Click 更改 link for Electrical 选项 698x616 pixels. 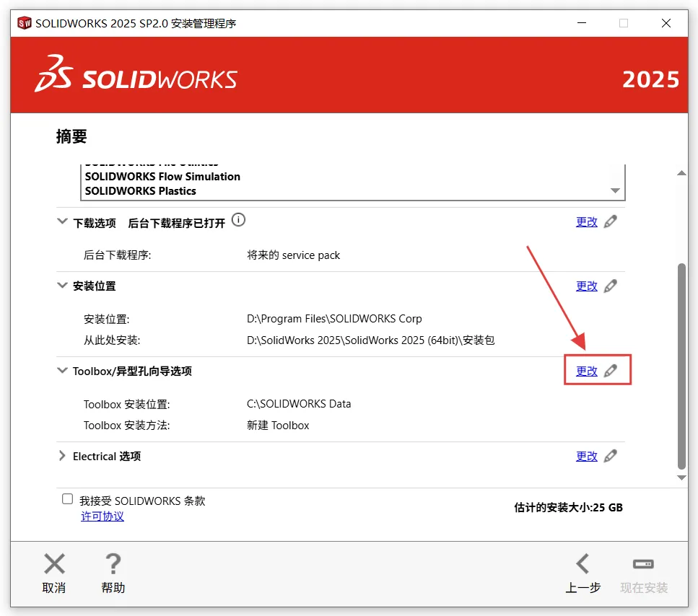pyautogui.click(x=586, y=457)
